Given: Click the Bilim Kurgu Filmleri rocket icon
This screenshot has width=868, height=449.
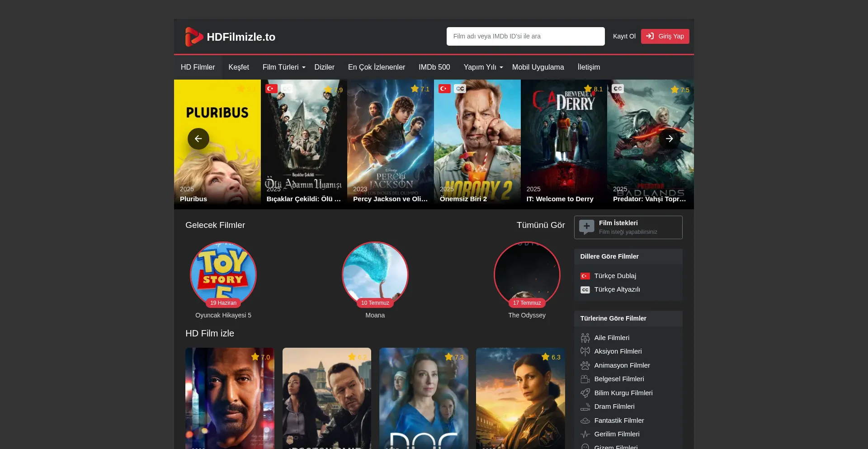Looking at the screenshot, I should 585,393.
